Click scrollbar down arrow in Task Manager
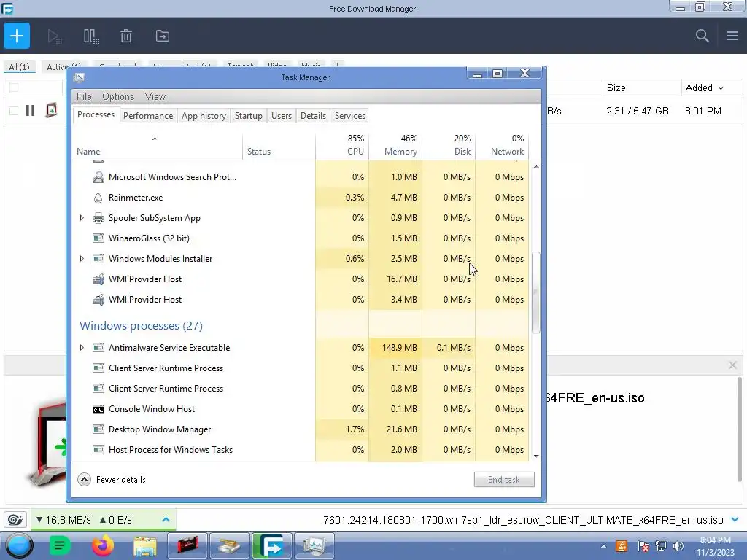Screen dimensions: 747x560 tap(536, 456)
